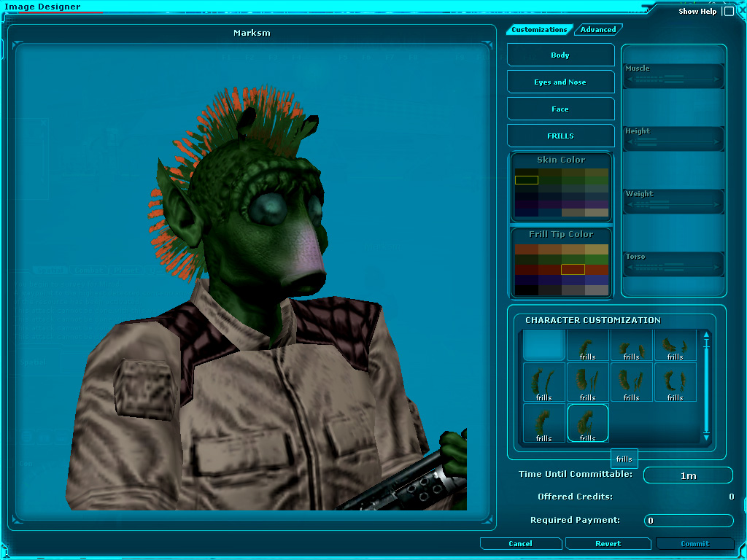Choose the bright green Skin Color swatch in second row
Image resolution: width=747 pixels, height=560 pixels.
coord(597,180)
